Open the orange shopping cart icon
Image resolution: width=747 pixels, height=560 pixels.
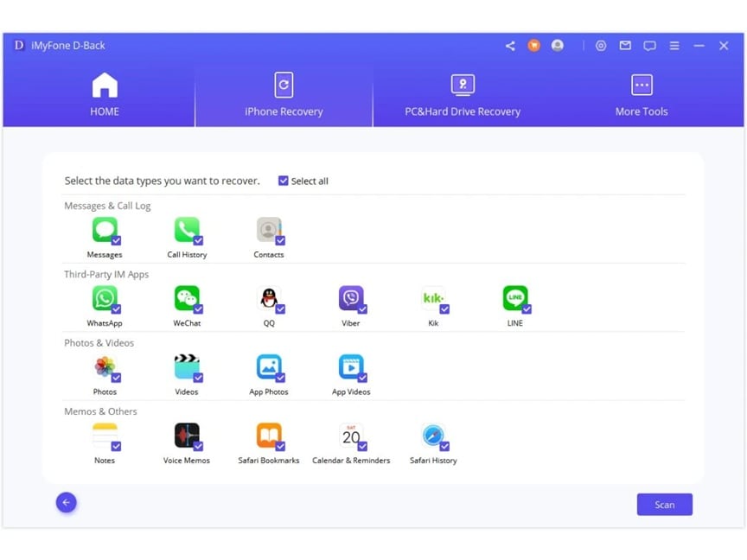(533, 46)
